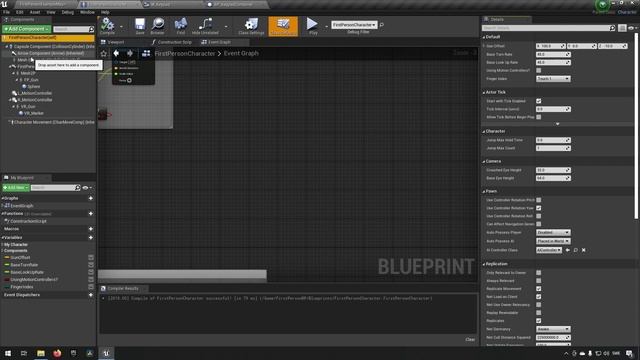This screenshot has height=360, width=640.
Task: Toggle Allow Tick Before Begin Play checkbox
Action: tap(539, 117)
